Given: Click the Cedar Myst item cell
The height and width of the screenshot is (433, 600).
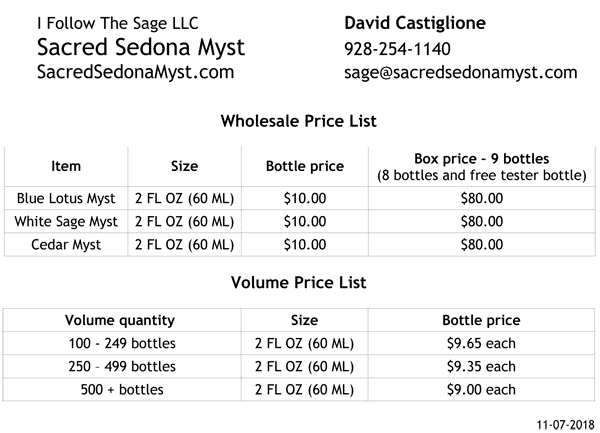Looking at the screenshot, I should (67, 244).
